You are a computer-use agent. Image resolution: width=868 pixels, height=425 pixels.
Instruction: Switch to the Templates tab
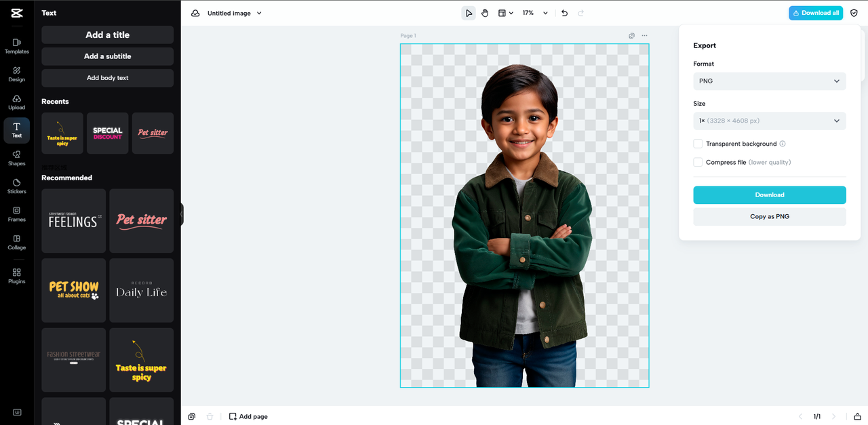[x=16, y=46]
